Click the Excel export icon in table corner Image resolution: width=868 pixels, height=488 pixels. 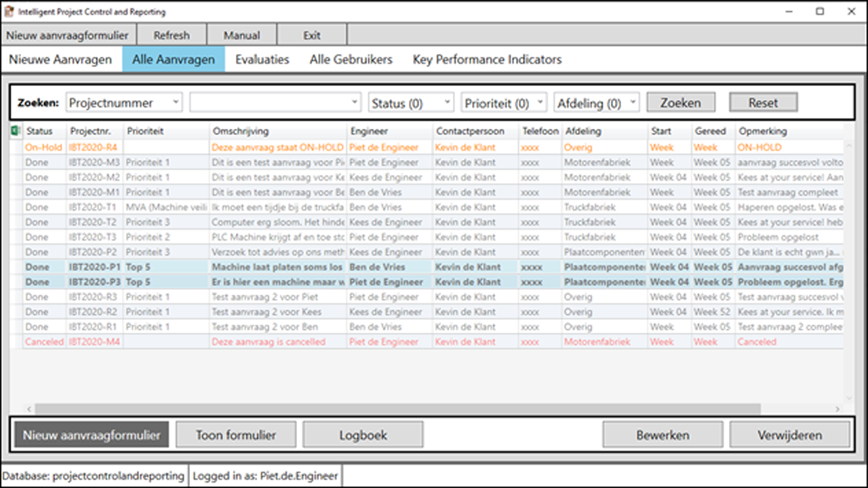[x=16, y=131]
